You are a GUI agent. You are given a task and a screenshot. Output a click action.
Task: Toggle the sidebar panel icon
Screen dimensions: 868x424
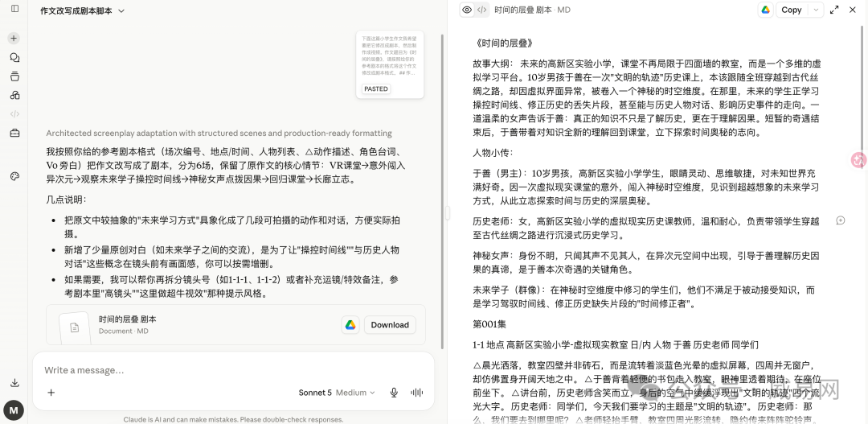15,8
